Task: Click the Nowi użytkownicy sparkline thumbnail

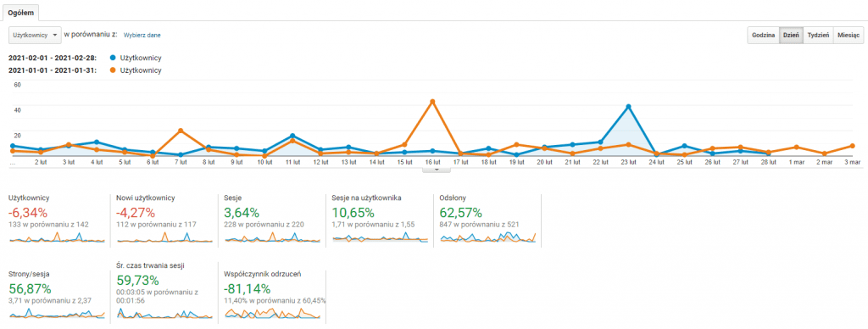Action: 165,237
